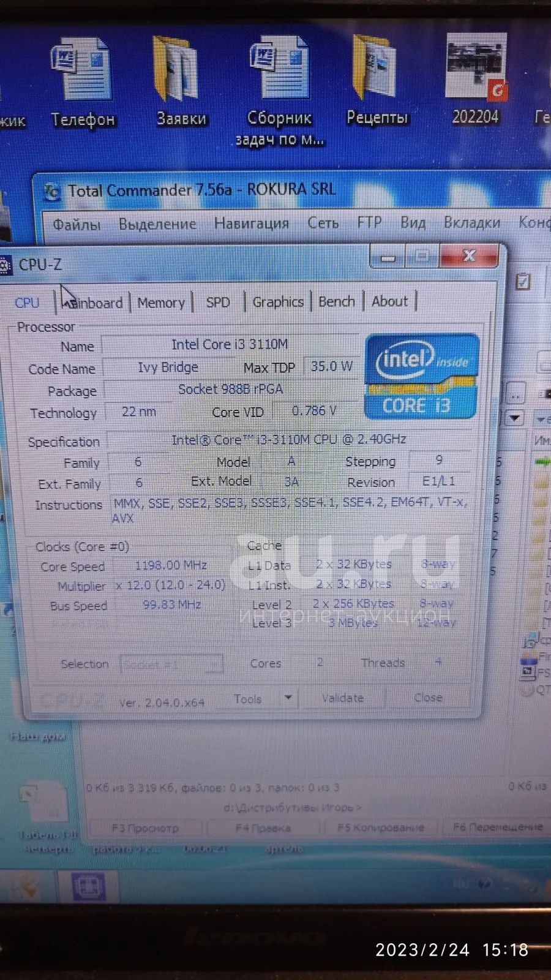Click the Tools button in CPU-Z

point(248,699)
